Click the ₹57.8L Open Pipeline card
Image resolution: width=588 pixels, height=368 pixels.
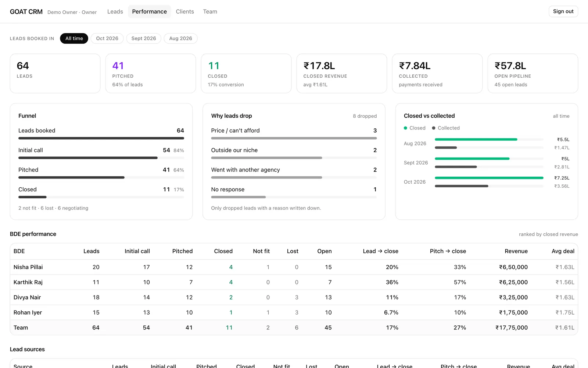pos(533,73)
